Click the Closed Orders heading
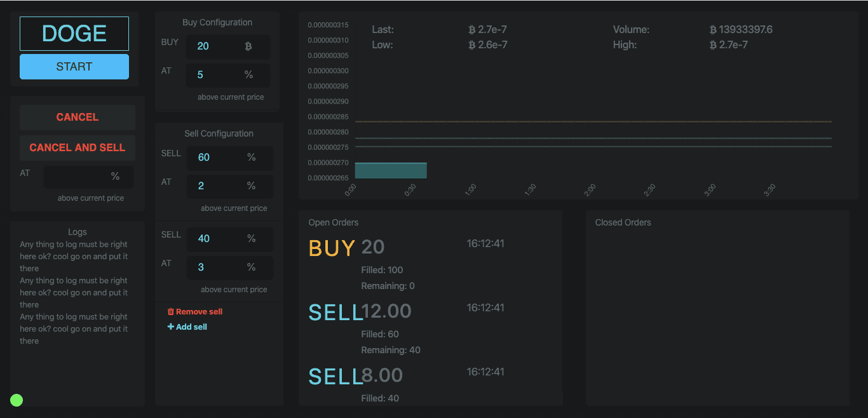This screenshot has height=418, width=868. coord(623,222)
